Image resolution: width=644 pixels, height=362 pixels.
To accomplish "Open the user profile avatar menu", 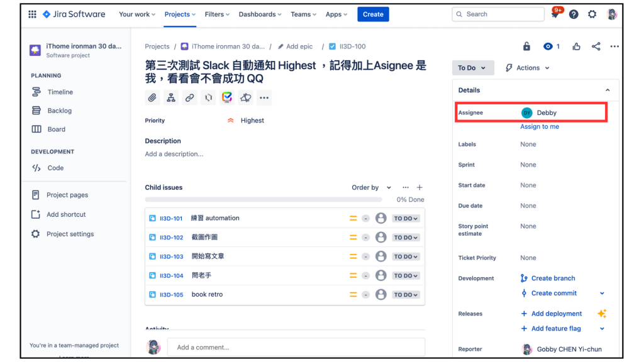I will [x=611, y=14].
